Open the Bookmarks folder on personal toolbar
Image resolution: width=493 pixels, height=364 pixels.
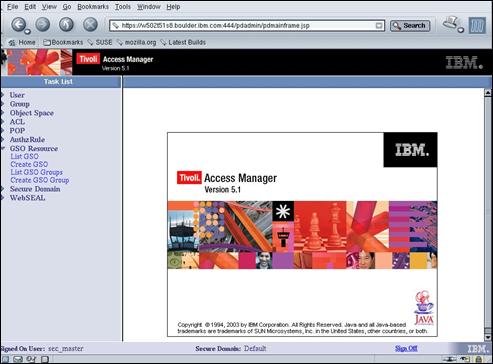coord(63,42)
